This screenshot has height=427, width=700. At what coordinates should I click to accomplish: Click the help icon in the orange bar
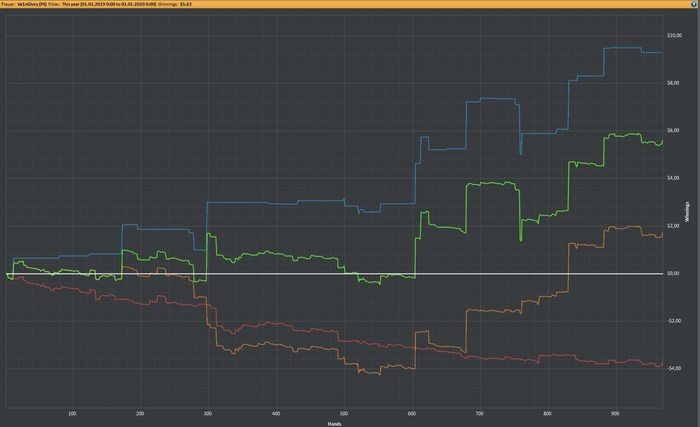pos(693,4)
